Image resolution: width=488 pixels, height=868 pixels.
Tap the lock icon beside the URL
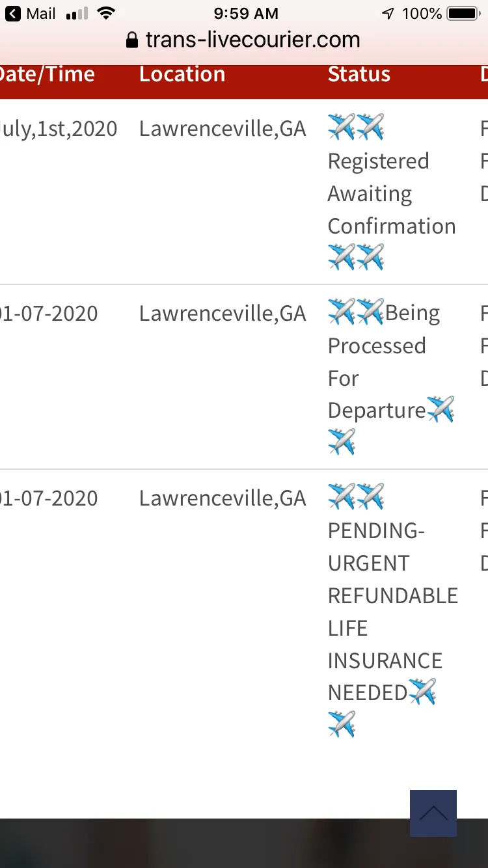(x=132, y=40)
